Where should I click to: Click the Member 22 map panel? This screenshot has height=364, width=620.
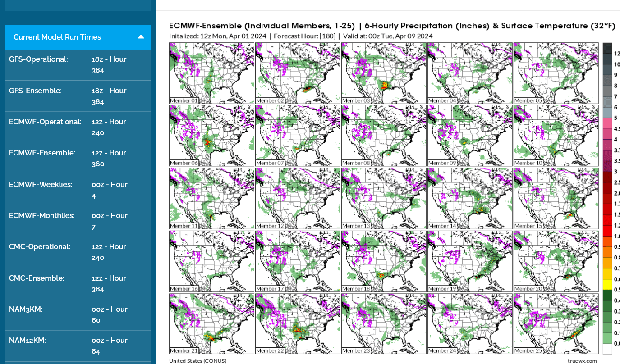298,323
